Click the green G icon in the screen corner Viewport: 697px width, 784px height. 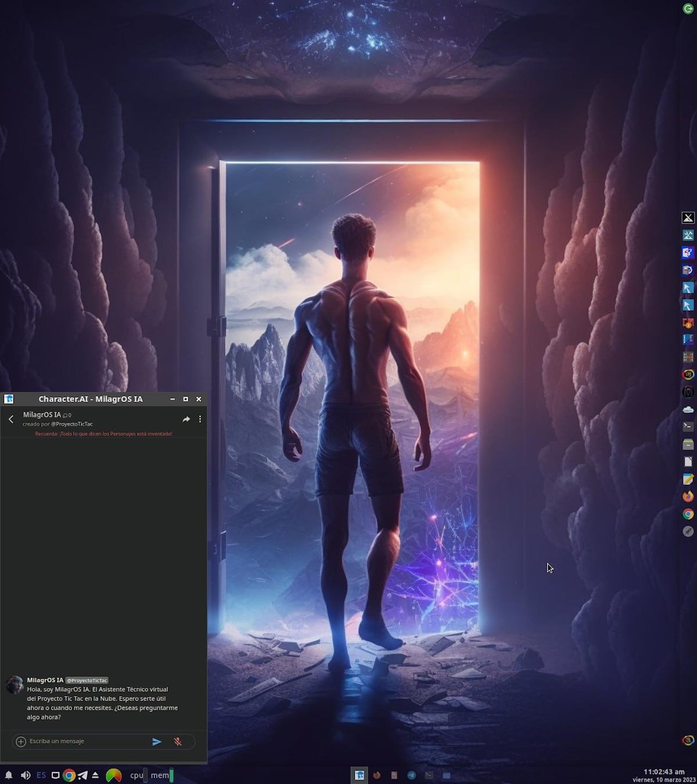coord(688,8)
